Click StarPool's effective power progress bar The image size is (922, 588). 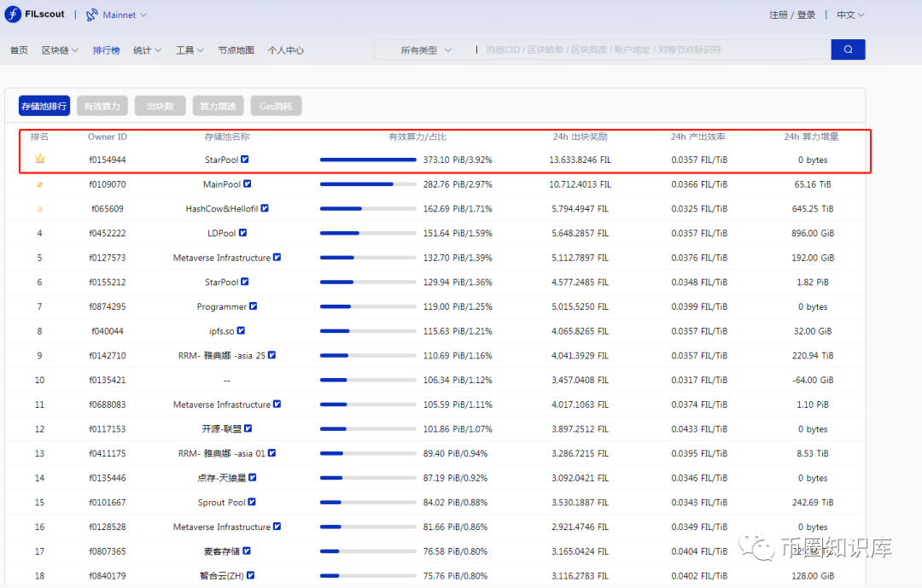pos(368,160)
